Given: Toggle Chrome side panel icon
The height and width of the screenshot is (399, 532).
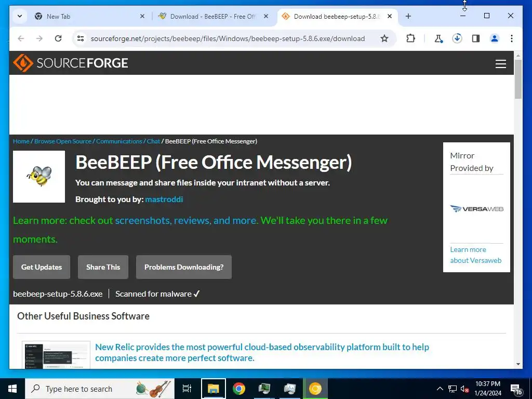Looking at the screenshot, I should [x=476, y=38].
